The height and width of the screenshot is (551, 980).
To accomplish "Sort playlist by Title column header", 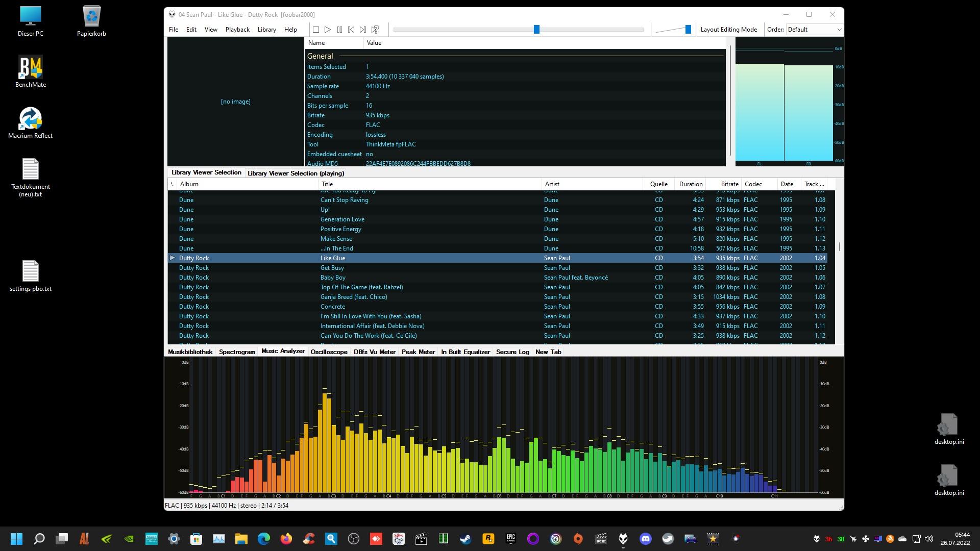I will (x=429, y=184).
